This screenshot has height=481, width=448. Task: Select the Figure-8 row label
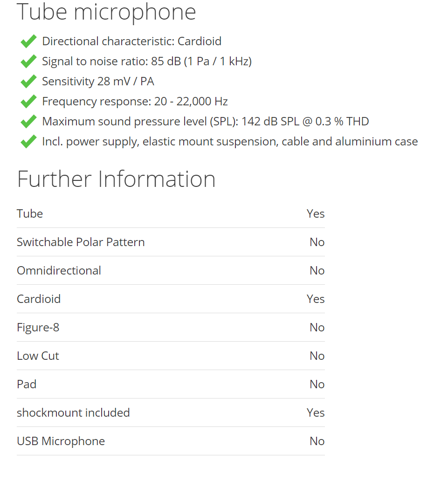[38, 327]
